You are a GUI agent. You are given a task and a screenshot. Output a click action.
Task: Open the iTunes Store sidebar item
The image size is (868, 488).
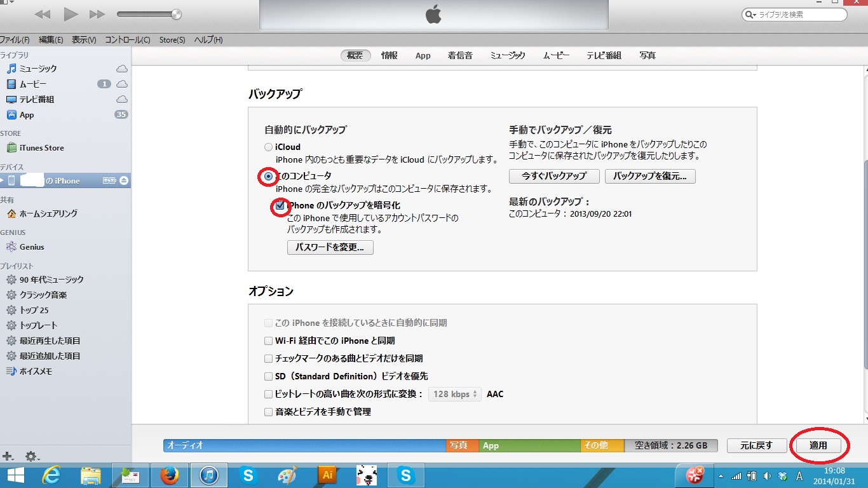coord(41,148)
